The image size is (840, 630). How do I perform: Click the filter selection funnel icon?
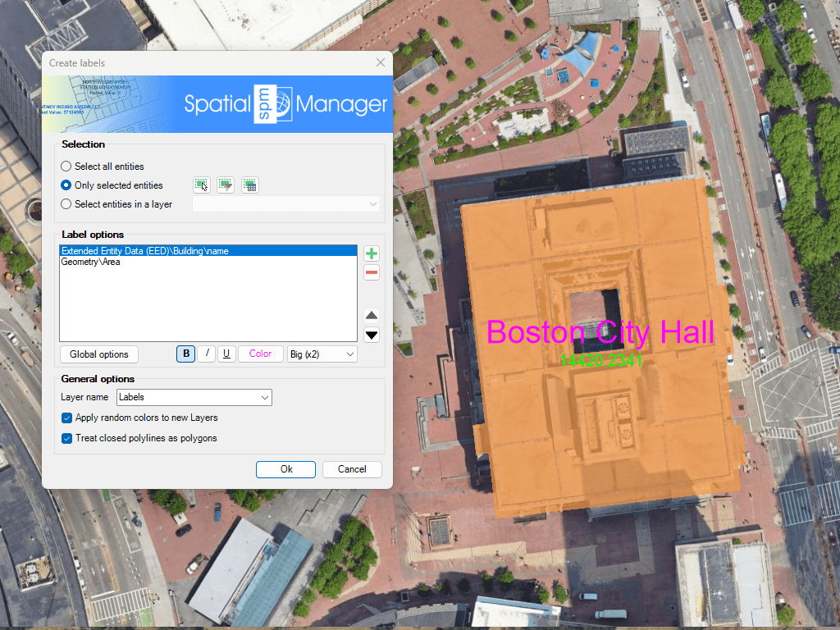click(226, 185)
